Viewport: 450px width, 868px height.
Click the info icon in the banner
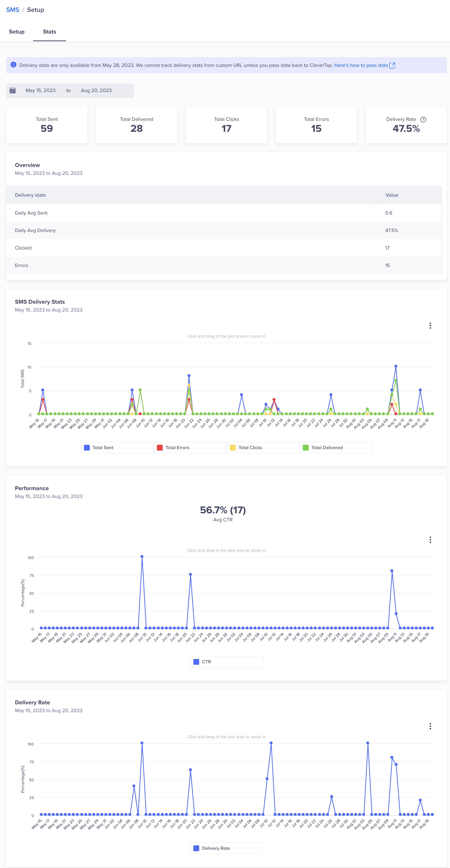13,65
